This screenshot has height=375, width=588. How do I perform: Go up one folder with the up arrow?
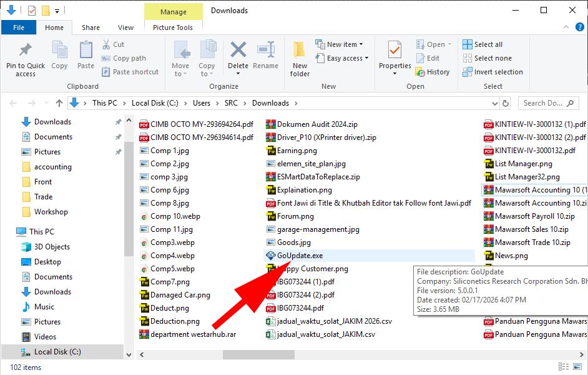point(59,103)
